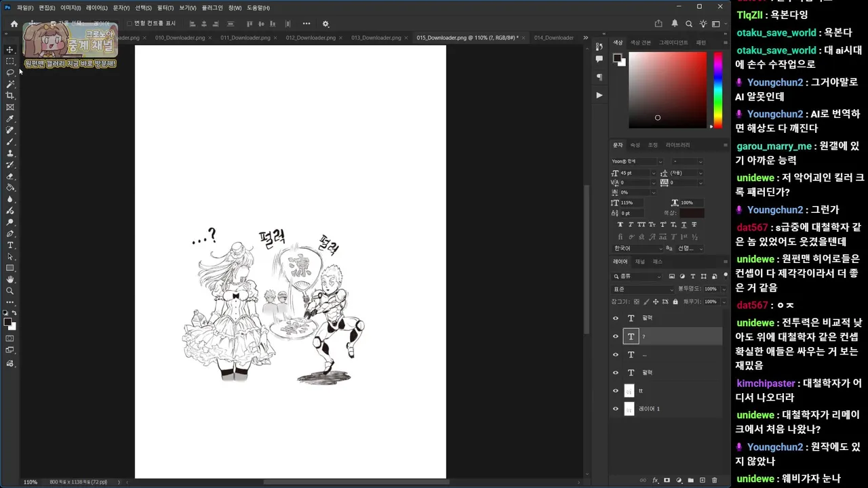This screenshot has height=488, width=868.
Task: Click the foreground color swatch in Color panel
Action: click(x=618, y=58)
